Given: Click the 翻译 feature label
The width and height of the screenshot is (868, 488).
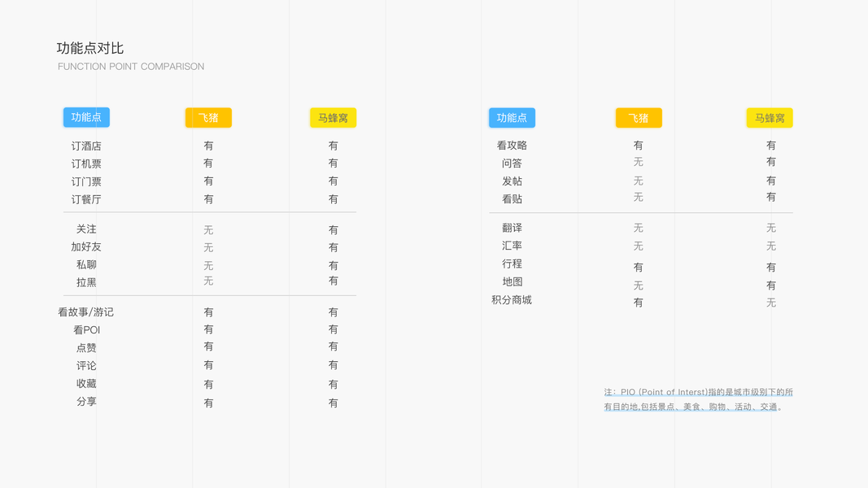Looking at the screenshot, I should pyautogui.click(x=512, y=229).
